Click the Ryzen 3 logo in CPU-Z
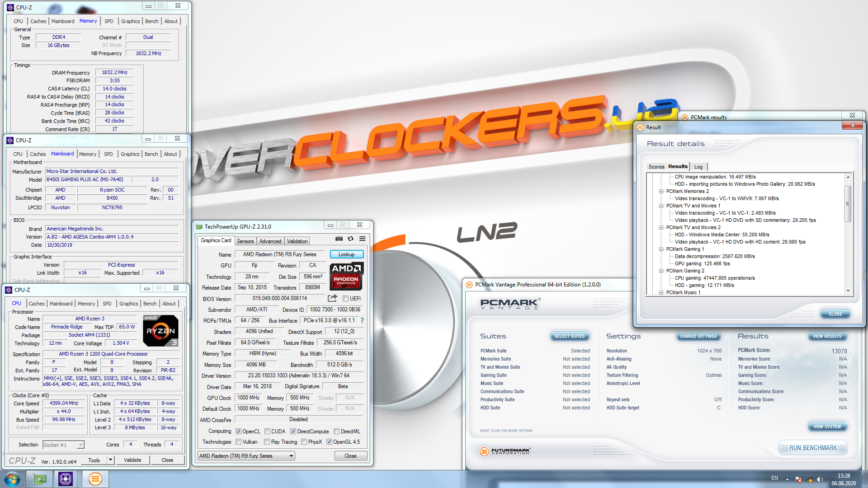 pyautogui.click(x=160, y=331)
